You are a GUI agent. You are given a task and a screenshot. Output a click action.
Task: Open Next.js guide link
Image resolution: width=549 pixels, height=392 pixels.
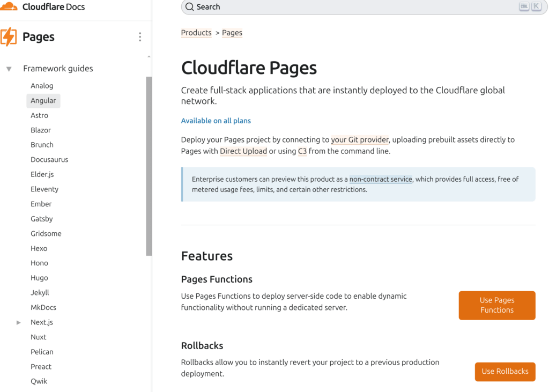pos(42,322)
